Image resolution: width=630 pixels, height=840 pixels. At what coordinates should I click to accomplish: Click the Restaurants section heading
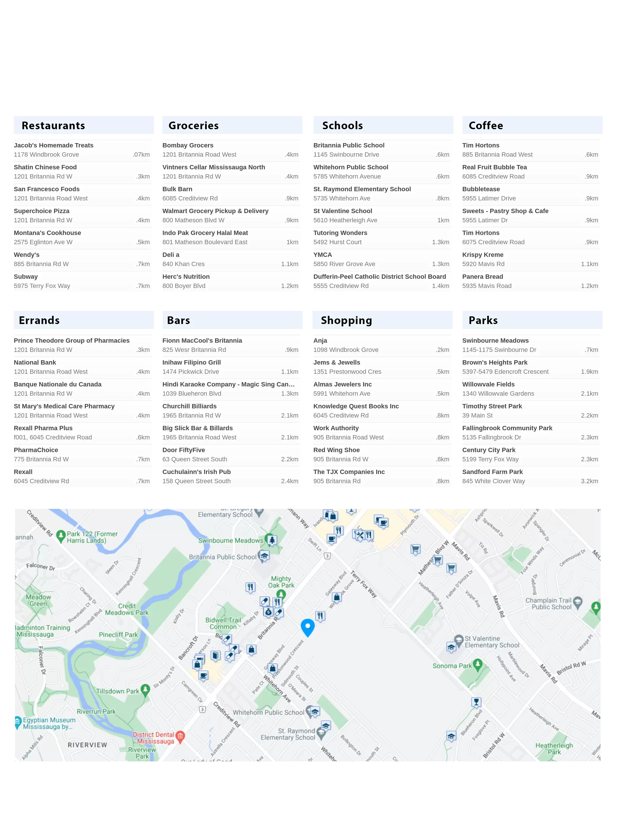(53, 125)
